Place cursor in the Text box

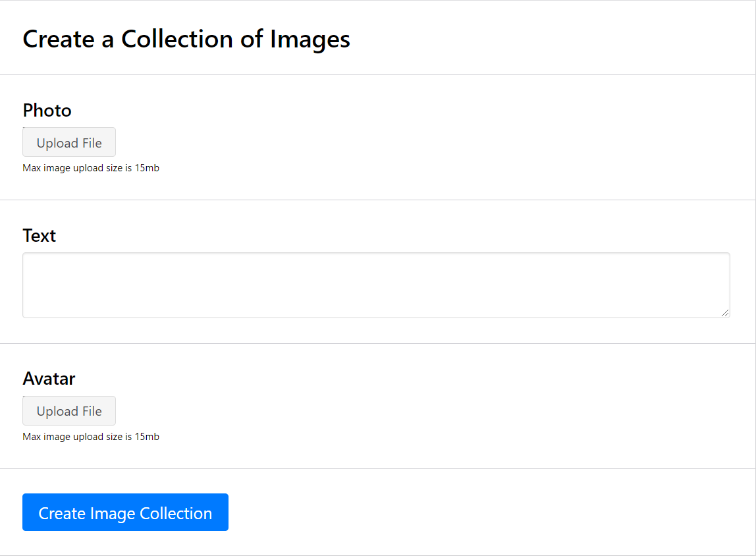click(376, 285)
